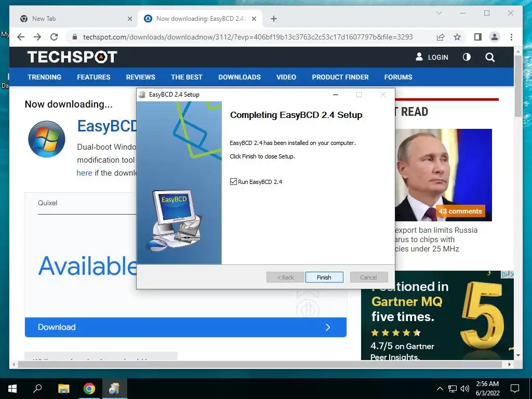Close the Now downloading EasyBCD tab
The image size is (532, 399).
pyautogui.click(x=254, y=19)
